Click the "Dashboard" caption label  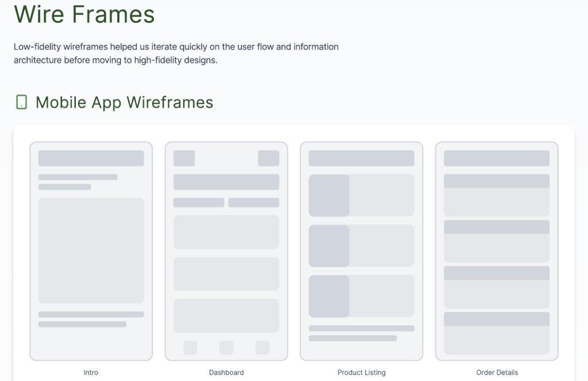click(226, 372)
